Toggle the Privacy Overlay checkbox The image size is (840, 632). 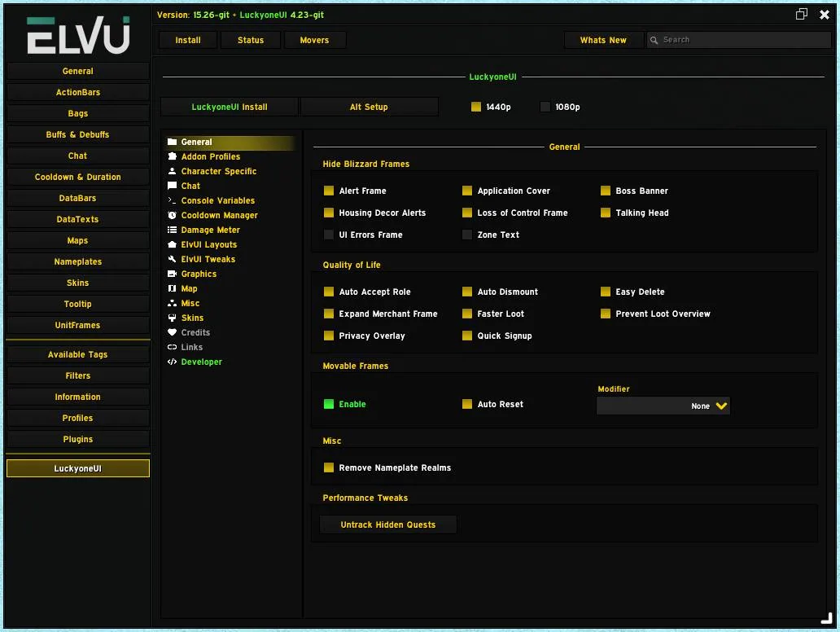(329, 336)
